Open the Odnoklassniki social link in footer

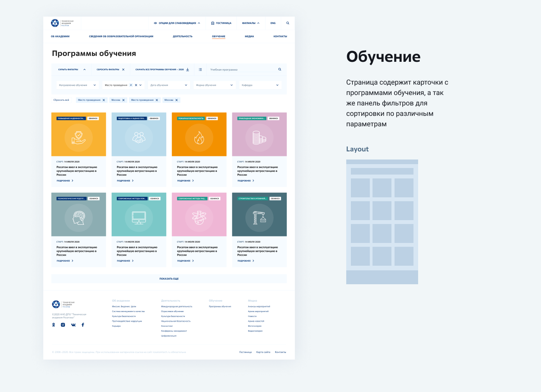click(54, 325)
